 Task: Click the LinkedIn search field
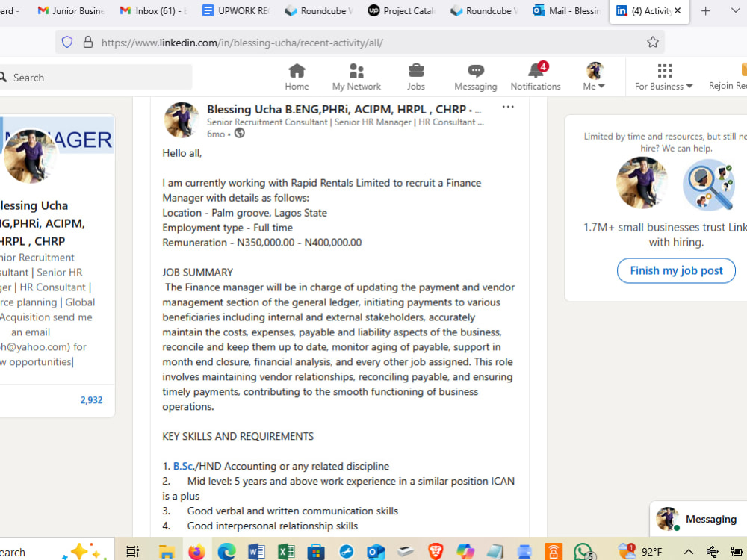[x=96, y=77]
